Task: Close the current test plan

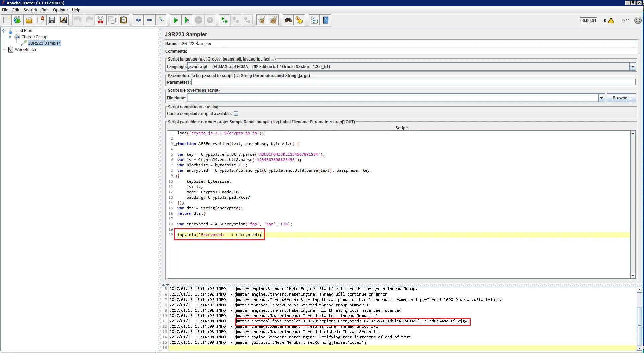Action: point(41,20)
